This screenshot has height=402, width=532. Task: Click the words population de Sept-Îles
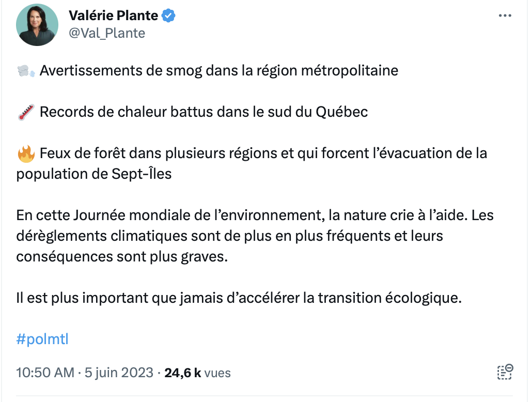[x=94, y=174]
